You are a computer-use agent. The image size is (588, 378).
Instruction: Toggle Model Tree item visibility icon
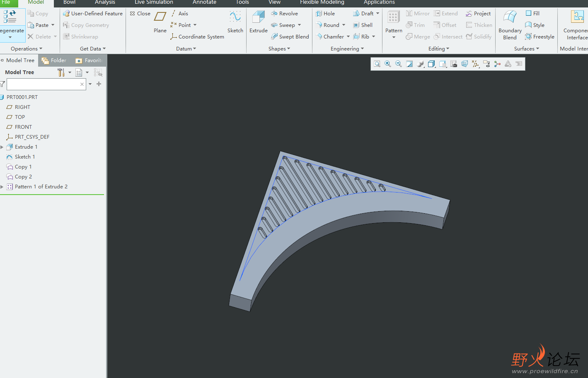point(98,72)
